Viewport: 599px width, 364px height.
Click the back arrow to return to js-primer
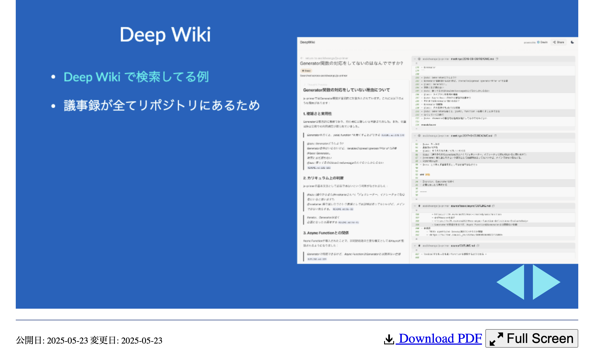coord(302,58)
